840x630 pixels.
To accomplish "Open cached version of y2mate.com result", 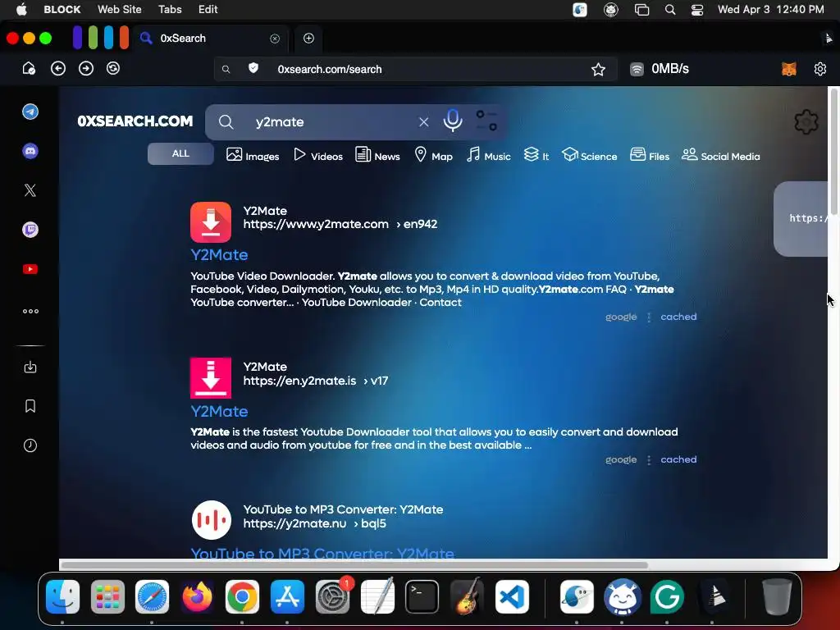I will click(678, 317).
